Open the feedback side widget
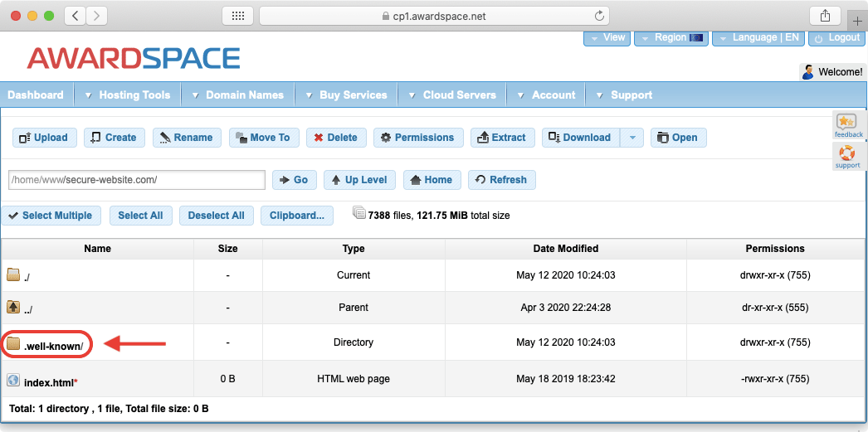 coord(848,125)
